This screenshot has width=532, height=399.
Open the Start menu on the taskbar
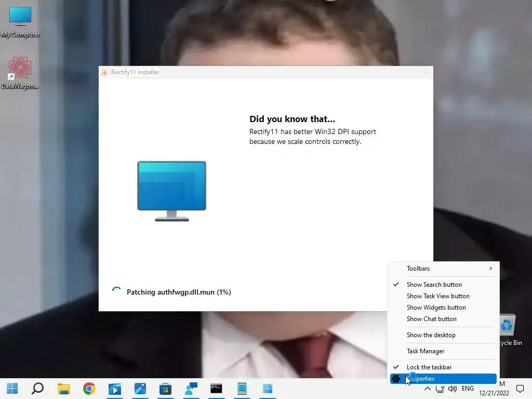(x=12, y=389)
